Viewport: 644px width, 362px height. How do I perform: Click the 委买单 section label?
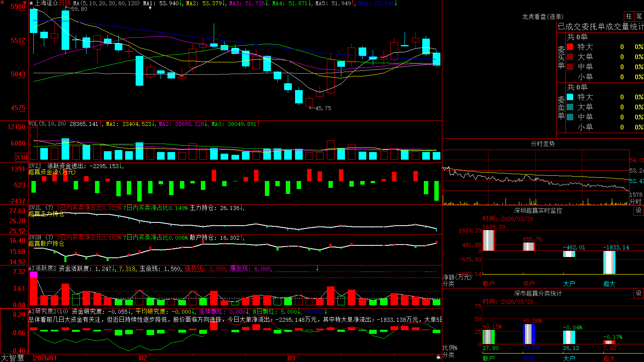click(x=561, y=57)
